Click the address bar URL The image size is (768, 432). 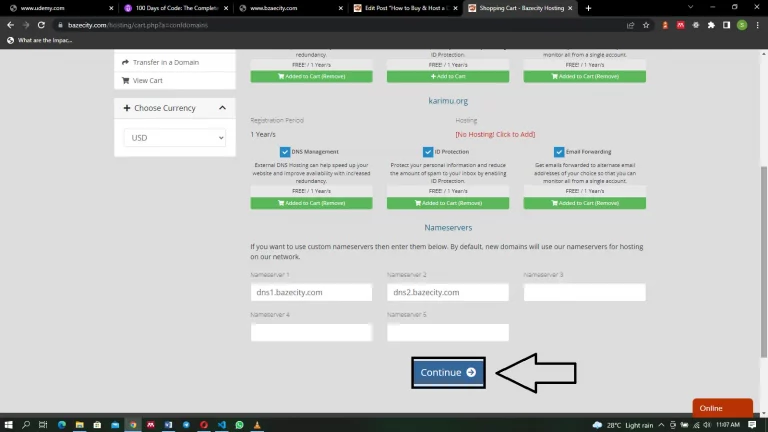coord(138,25)
